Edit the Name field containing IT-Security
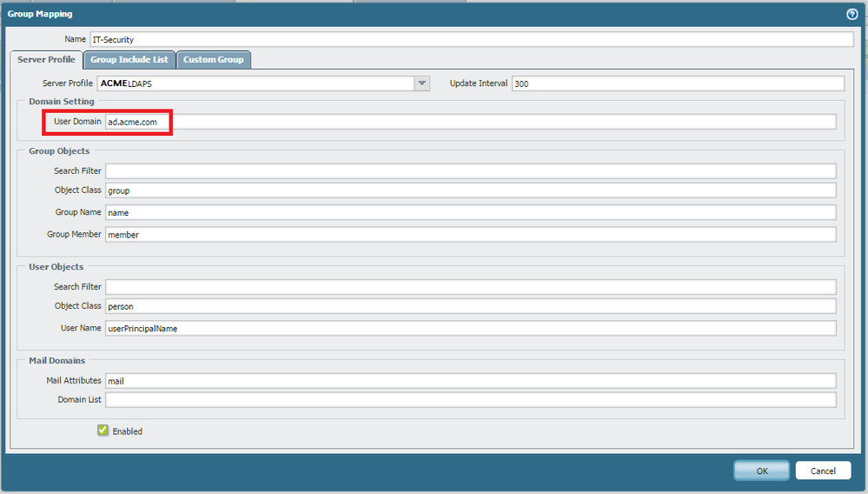 pyautogui.click(x=472, y=39)
